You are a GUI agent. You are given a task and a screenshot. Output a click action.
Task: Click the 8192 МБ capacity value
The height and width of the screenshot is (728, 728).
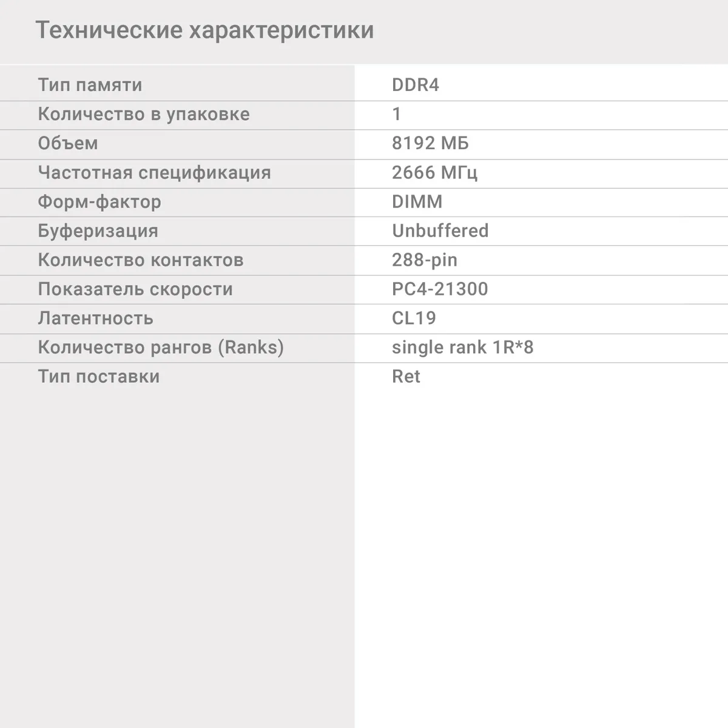[430, 143]
